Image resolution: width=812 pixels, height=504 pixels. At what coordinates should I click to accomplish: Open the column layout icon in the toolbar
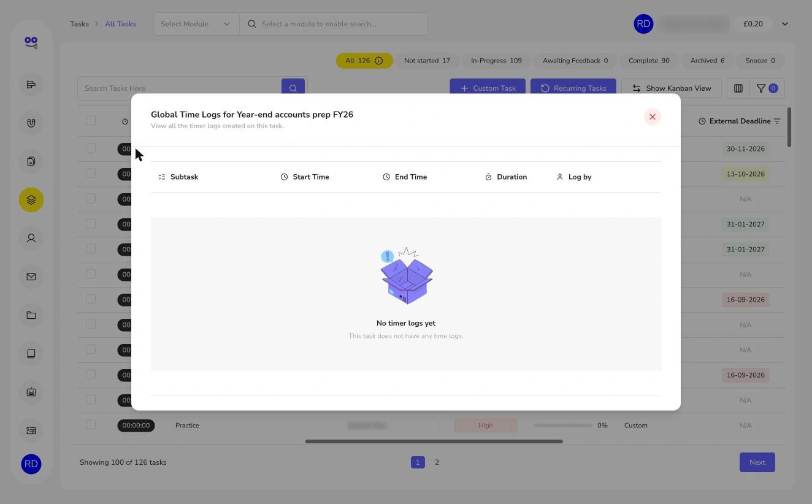click(738, 88)
